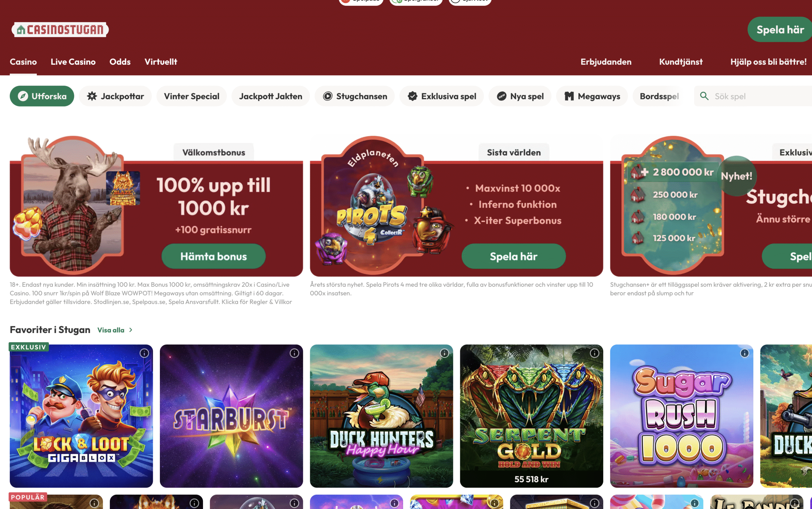Click Spela här on Pirots 4 banner
Screen dimensions: 812x509
click(x=514, y=256)
